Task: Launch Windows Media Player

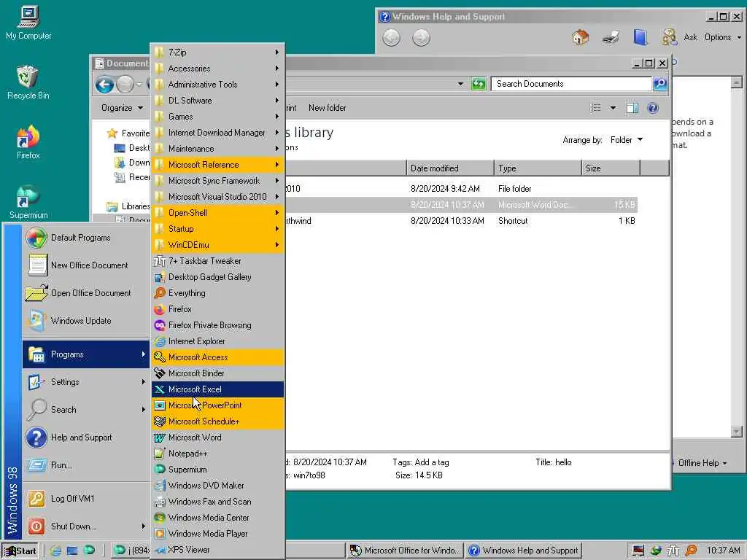Action: (217, 533)
